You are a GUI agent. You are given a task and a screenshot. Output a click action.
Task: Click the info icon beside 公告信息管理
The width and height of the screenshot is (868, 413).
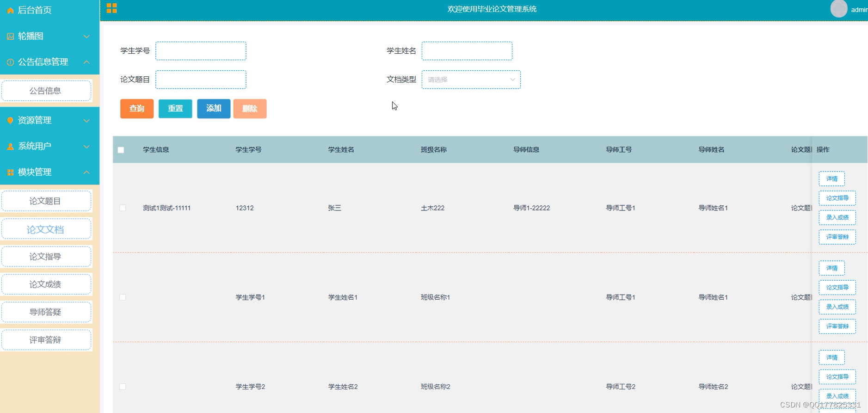(10, 62)
